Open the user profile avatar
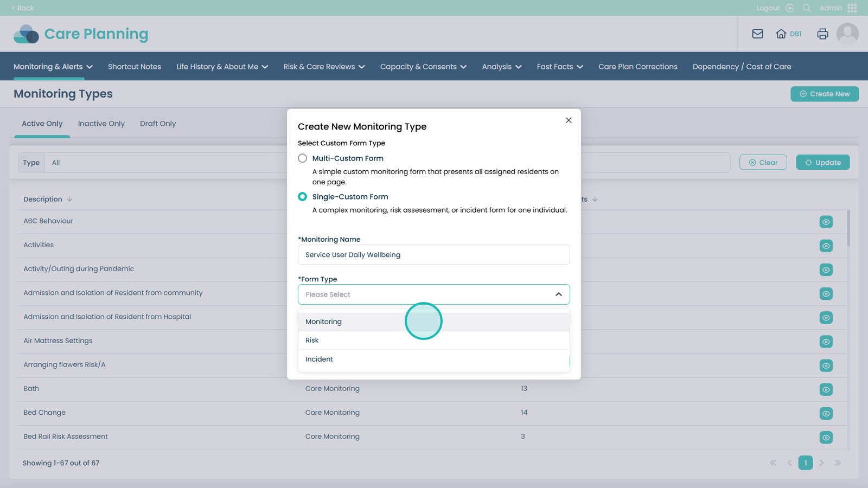Screen dimensions: 868x488 coord(847,34)
